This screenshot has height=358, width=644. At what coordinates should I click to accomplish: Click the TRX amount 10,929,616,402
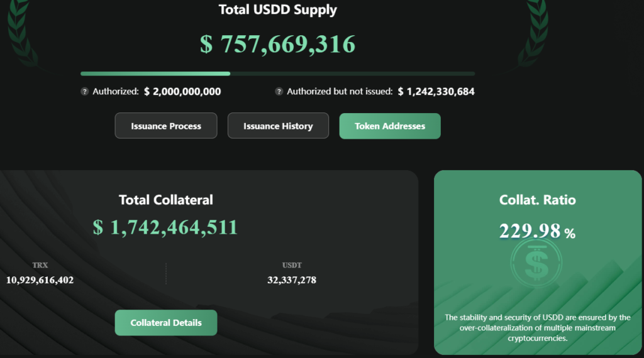pyautogui.click(x=40, y=280)
